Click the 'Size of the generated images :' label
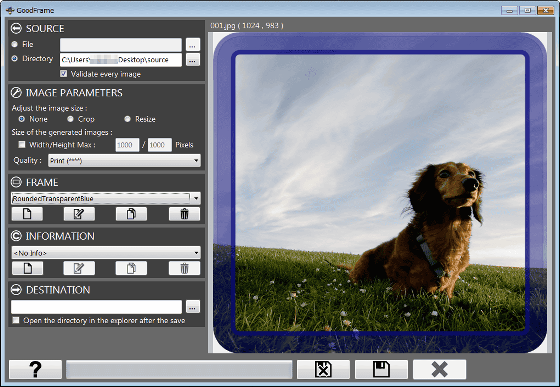560x387 pixels. pos(62,132)
